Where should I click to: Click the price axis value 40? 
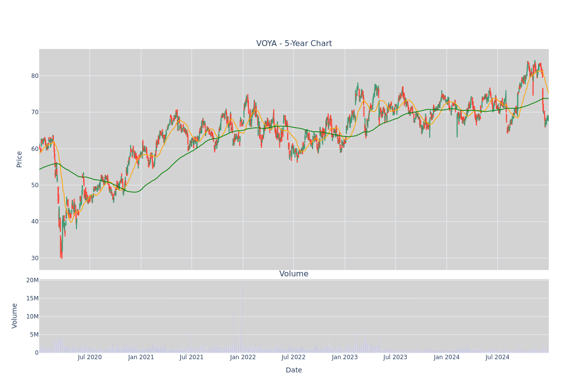click(x=35, y=221)
